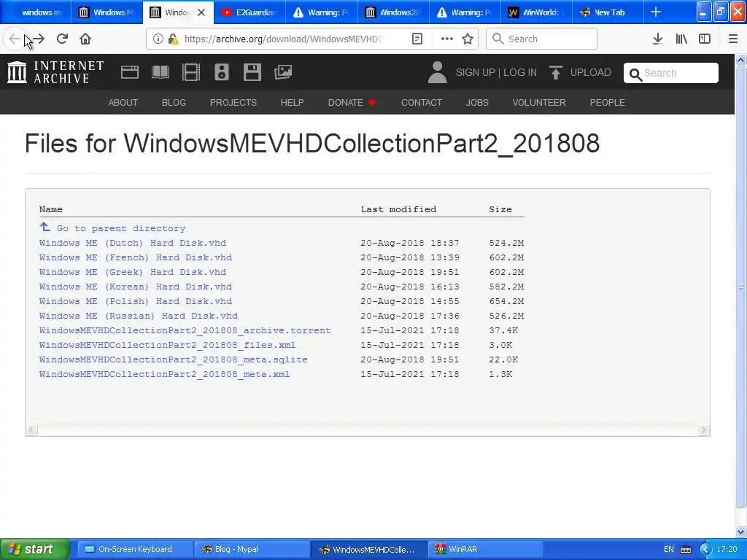Open the Web section icon
Viewport: 747px width, 560px height.
[x=130, y=72]
